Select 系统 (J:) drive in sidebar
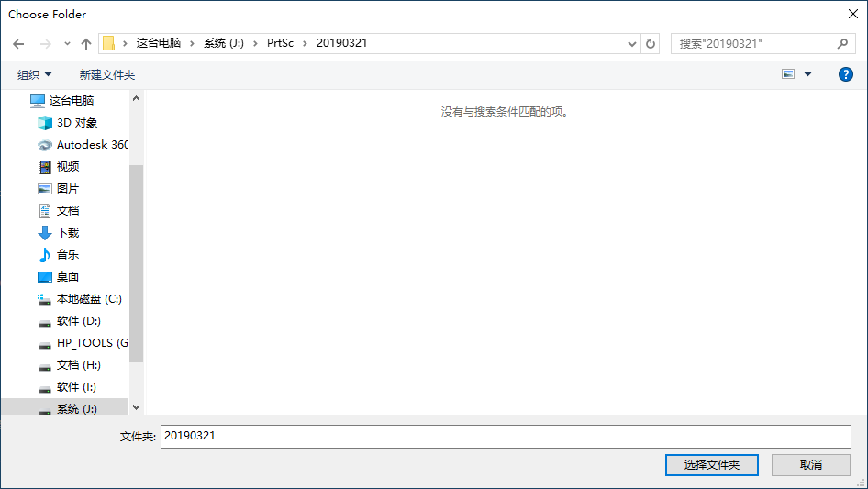The height and width of the screenshot is (489, 868). pos(77,408)
